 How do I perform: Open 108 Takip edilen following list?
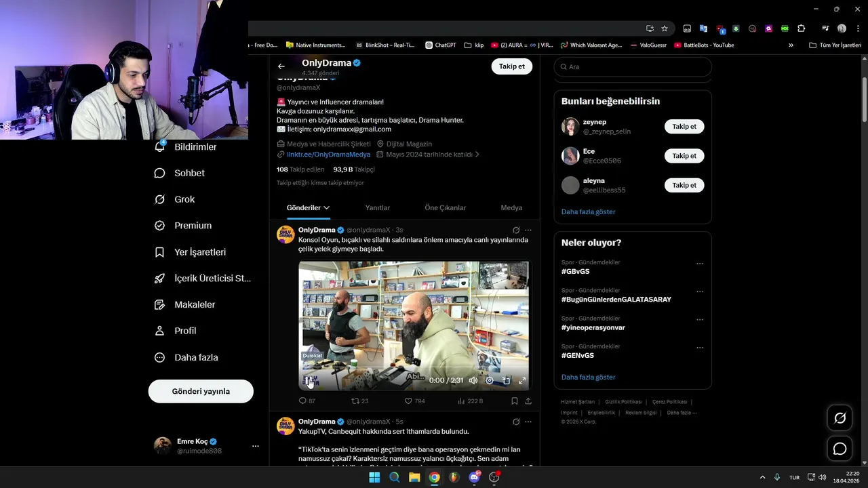(x=300, y=169)
